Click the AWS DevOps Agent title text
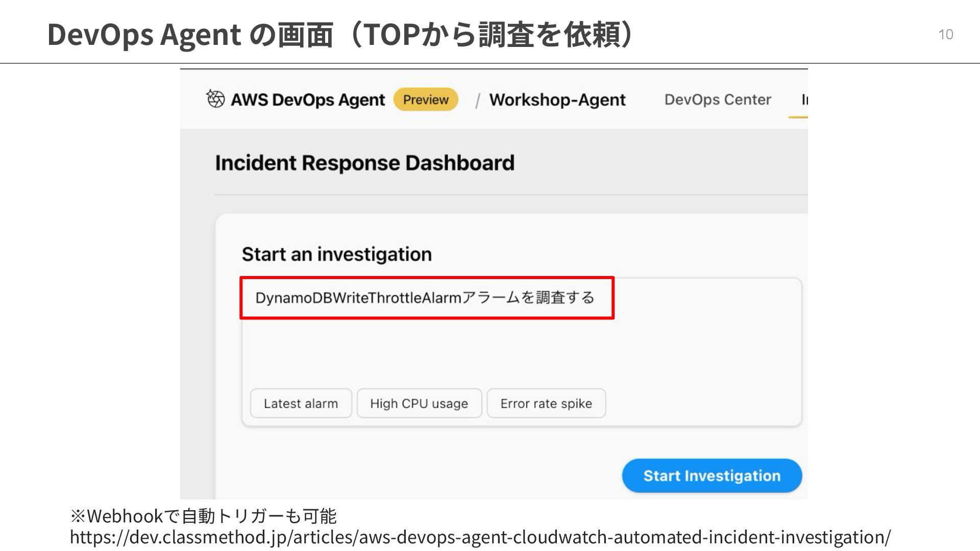The height and width of the screenshot is (551, 980). [x=308, y=99]
